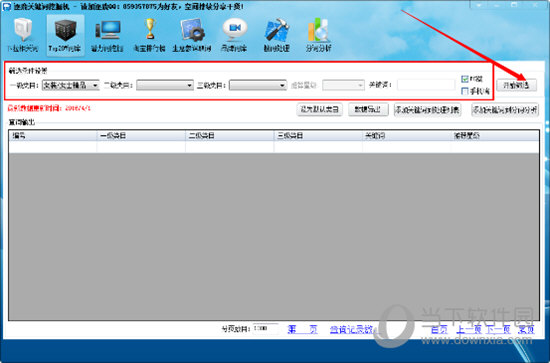Click the 开始筛选 button

point(517,85)
